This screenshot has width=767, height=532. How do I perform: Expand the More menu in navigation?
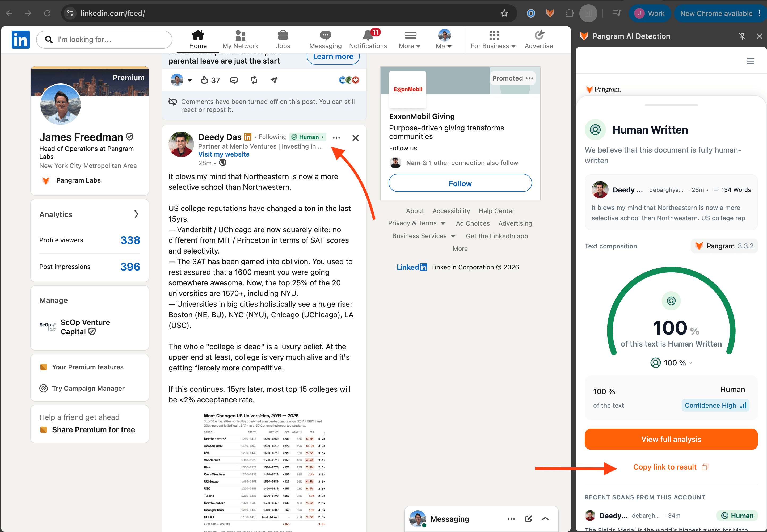(x=410, y=39)
